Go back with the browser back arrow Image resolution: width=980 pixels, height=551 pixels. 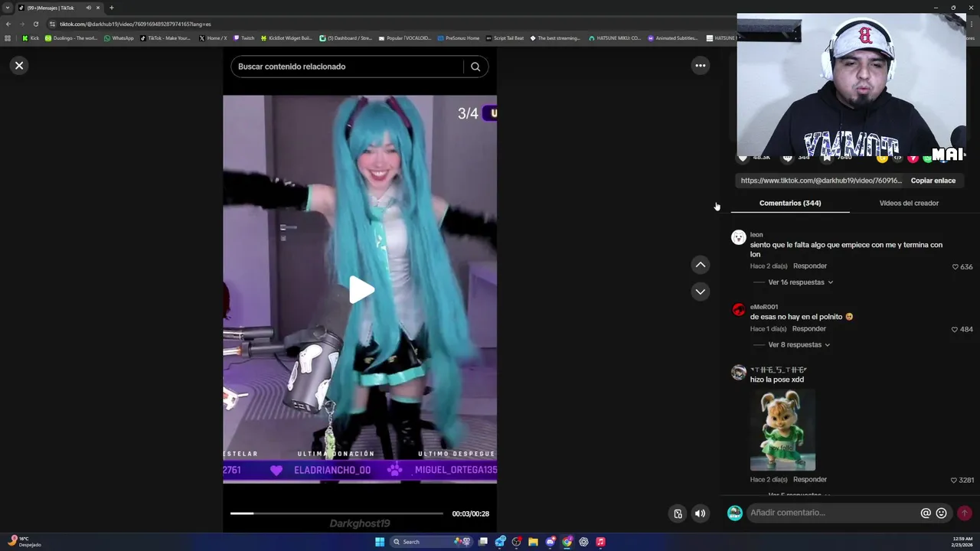[x=8, y=24]
